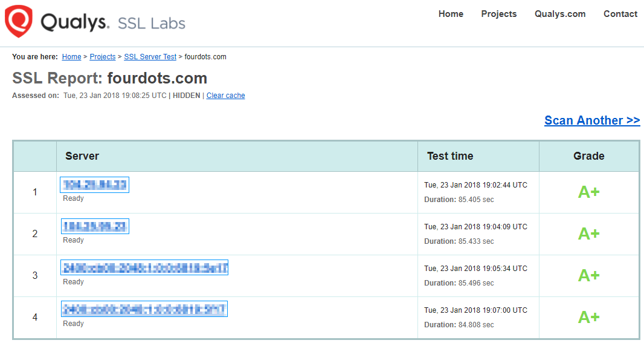Open blurred IPv6 server link in row 4
The height and width of the screenshot is (343, 644).
pos(144,309)
